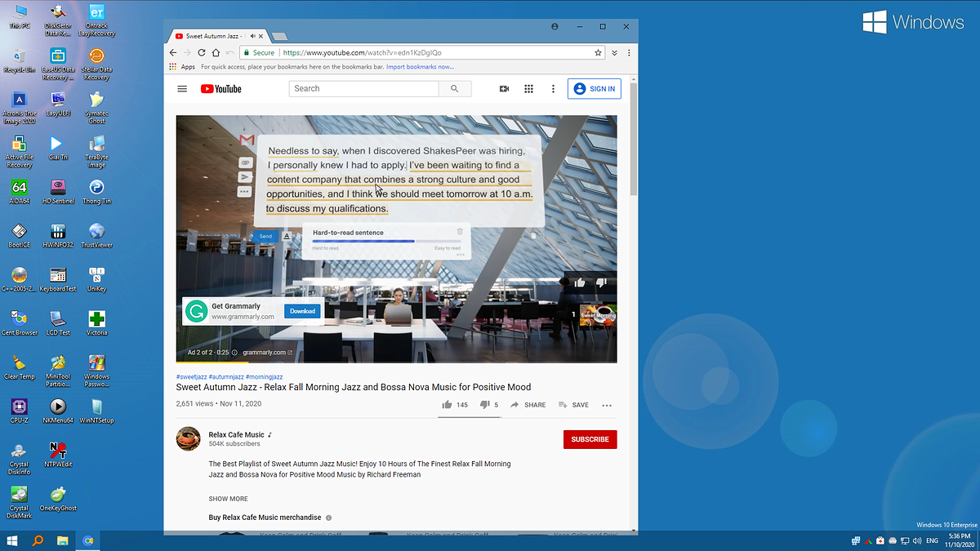
Task: Open Victoria desktop icon
Action: 97,322
